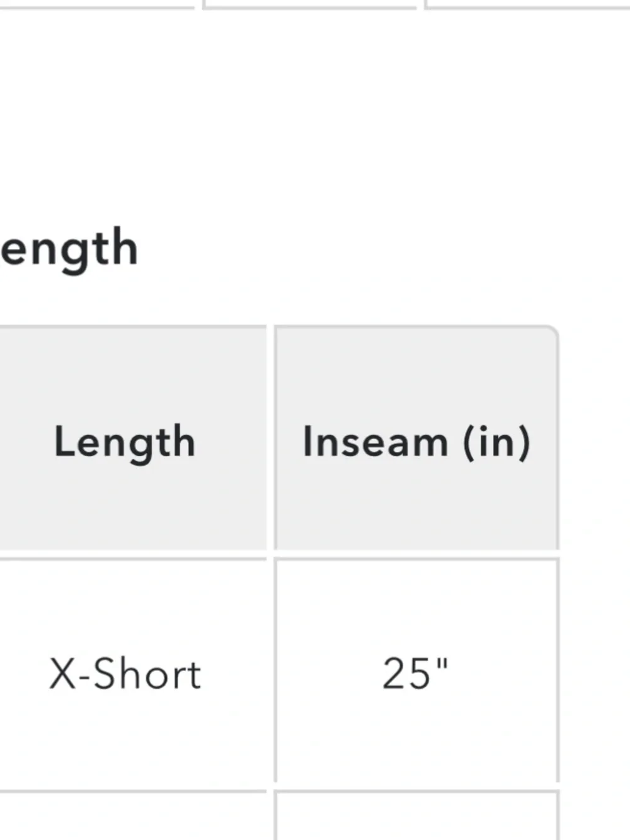
Task: Click the '(in)' unit in Inseam header
Action: [496, 442]
